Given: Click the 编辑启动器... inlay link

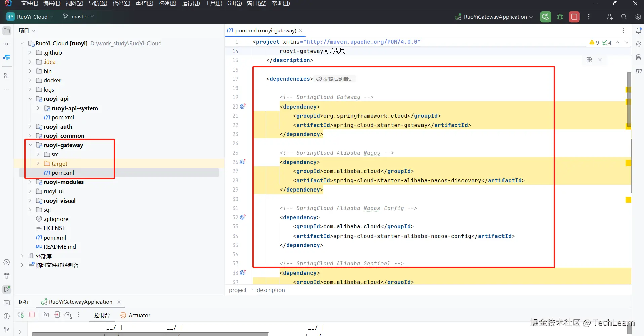Looking at the screenshot, I should tap(335, 79).
